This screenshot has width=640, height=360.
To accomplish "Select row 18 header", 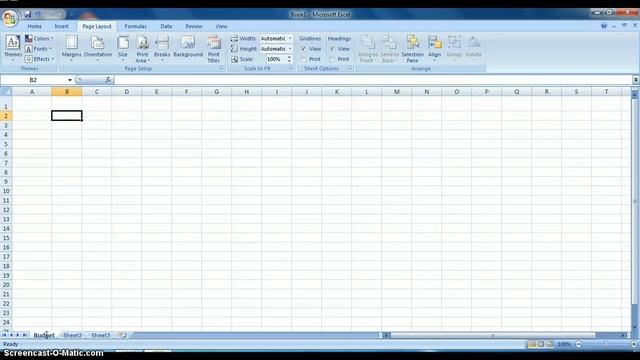I will [x=6, y=266].
